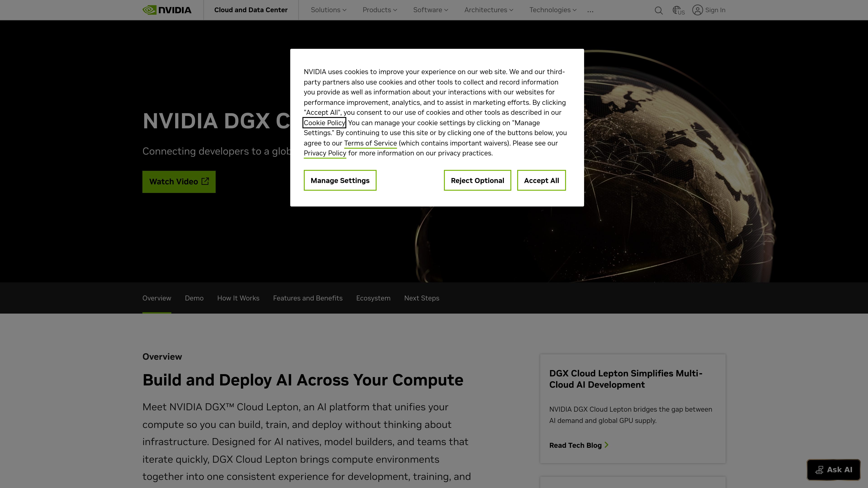Expand the Architectures dropdown
Image resolution: width=868 pixels, height=488 pixels.
coord(488,10)
